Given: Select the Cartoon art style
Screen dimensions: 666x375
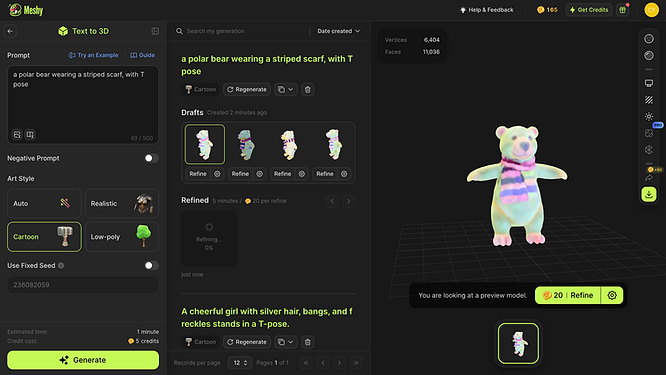Looking at the screenshot, I should tap(44, 237).
